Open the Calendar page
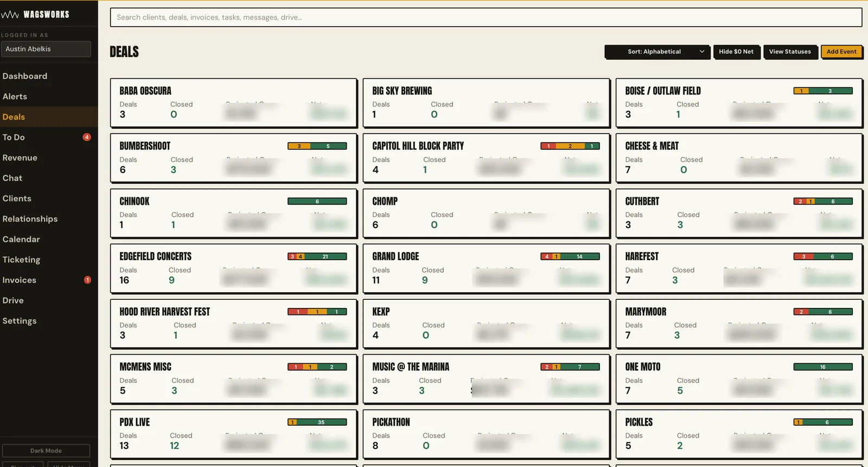The height and width of the screenshot is (467, 868). point(21,239)
